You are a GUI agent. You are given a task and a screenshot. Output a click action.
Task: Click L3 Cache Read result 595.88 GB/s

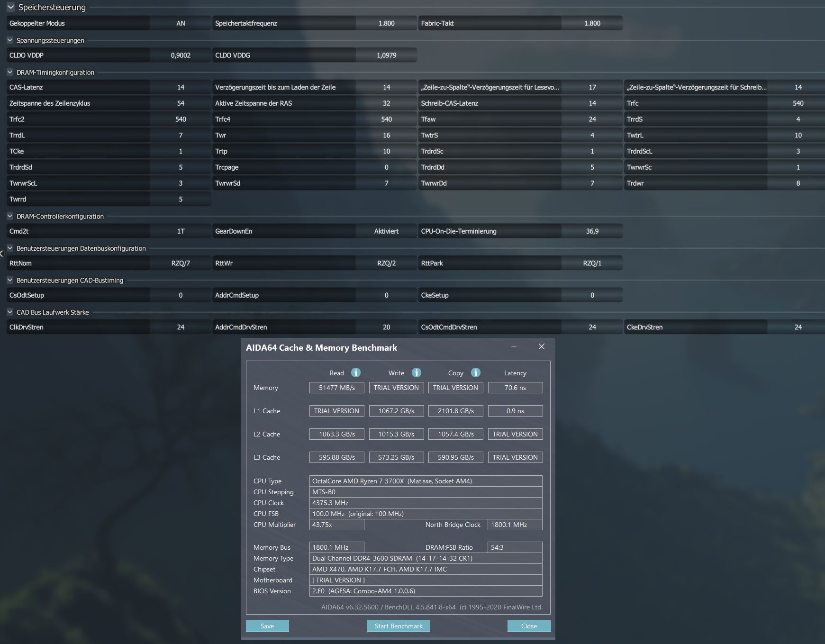[x=337, y=457]
